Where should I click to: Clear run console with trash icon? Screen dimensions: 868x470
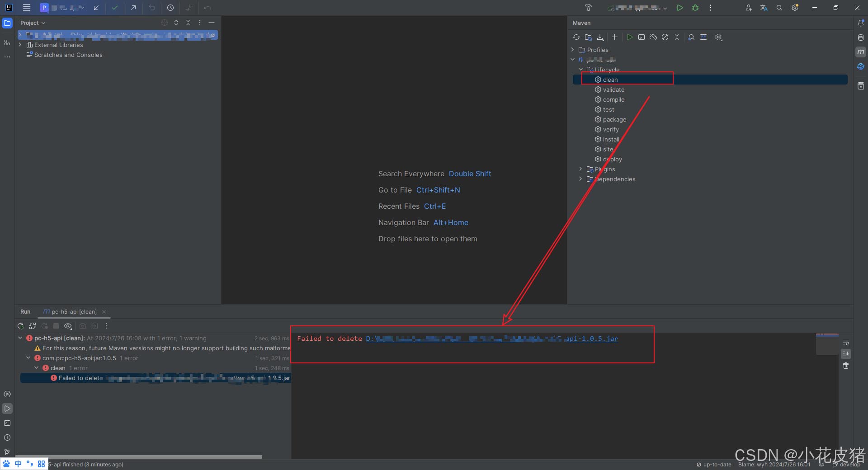pyautogui.click(x=846, y=366)
